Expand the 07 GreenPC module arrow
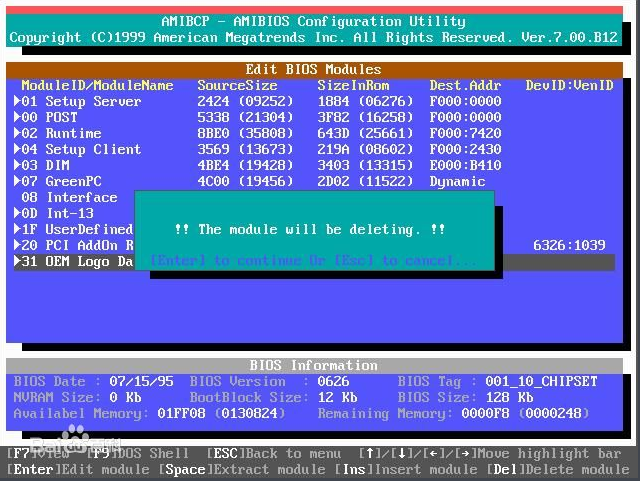 [17, 181]
